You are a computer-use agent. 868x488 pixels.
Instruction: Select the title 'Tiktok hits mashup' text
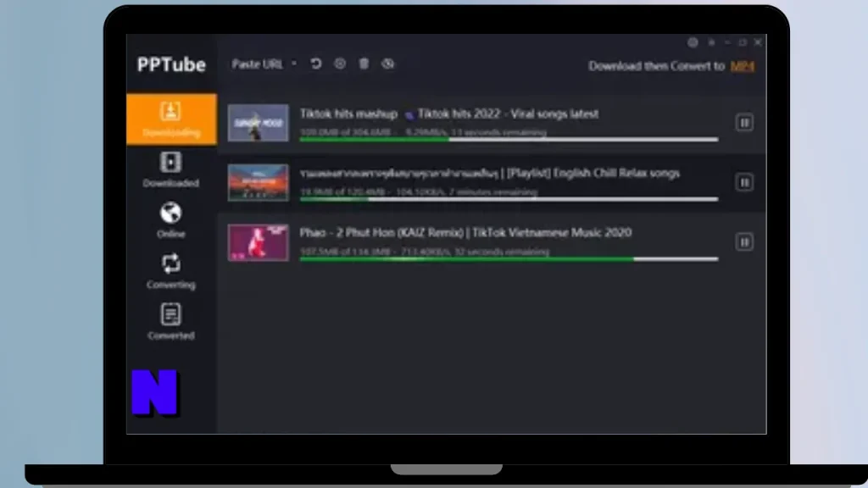pyautogui.click(x=348, y=114)
